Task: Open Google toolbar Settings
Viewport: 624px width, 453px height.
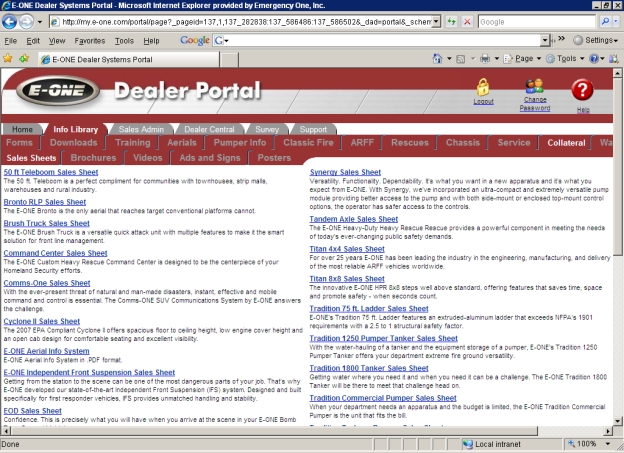Action: coord(595,40)
